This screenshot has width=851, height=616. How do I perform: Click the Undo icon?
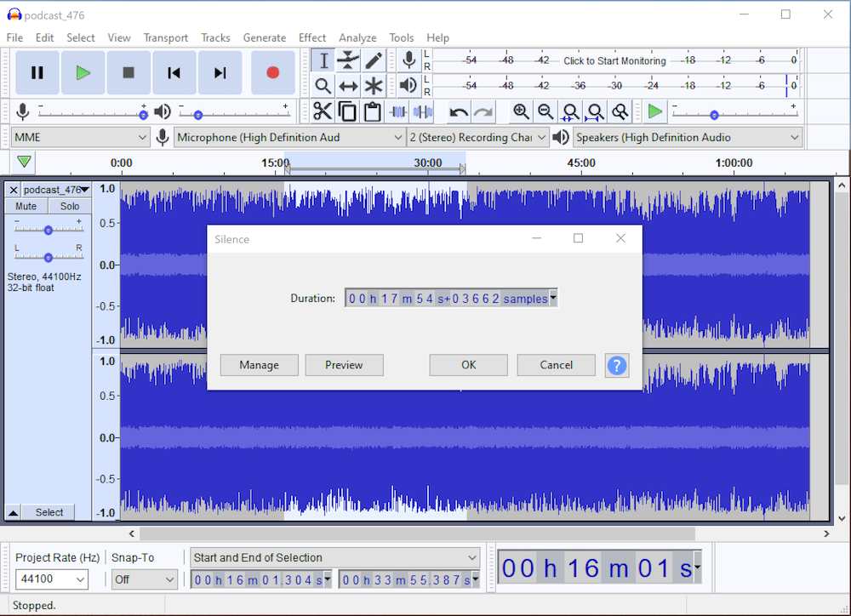460,111
